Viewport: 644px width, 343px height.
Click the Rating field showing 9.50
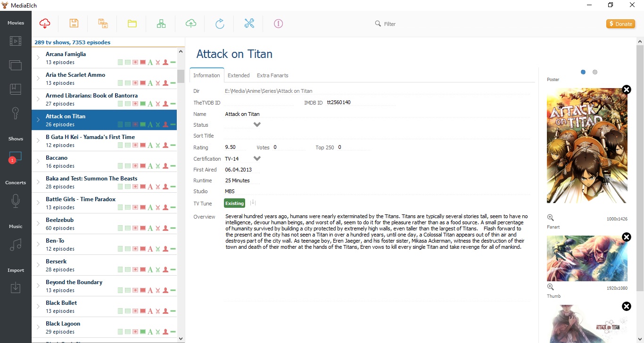pyautogui.click(x=236, y=147)
